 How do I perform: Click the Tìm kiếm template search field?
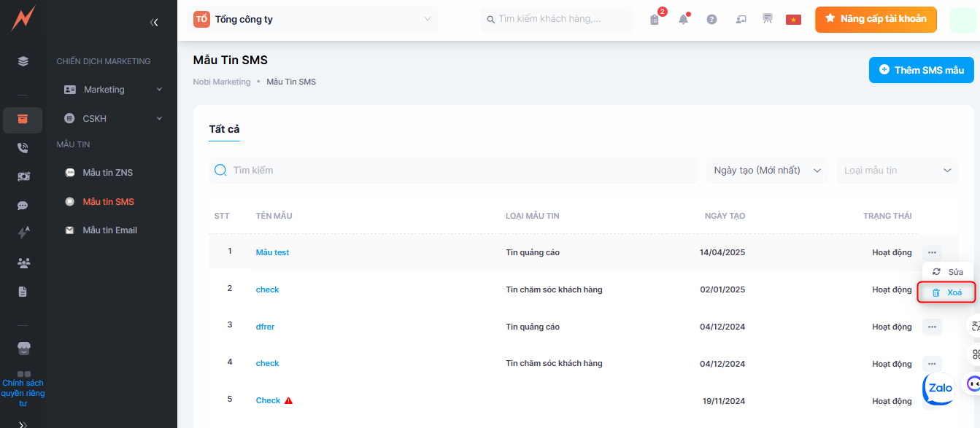coord(452,171)
